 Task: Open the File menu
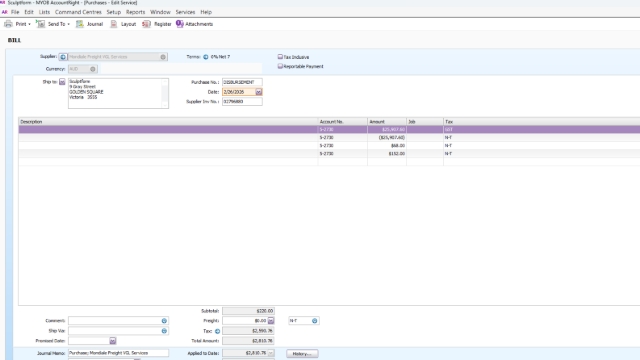coord(15,12)
